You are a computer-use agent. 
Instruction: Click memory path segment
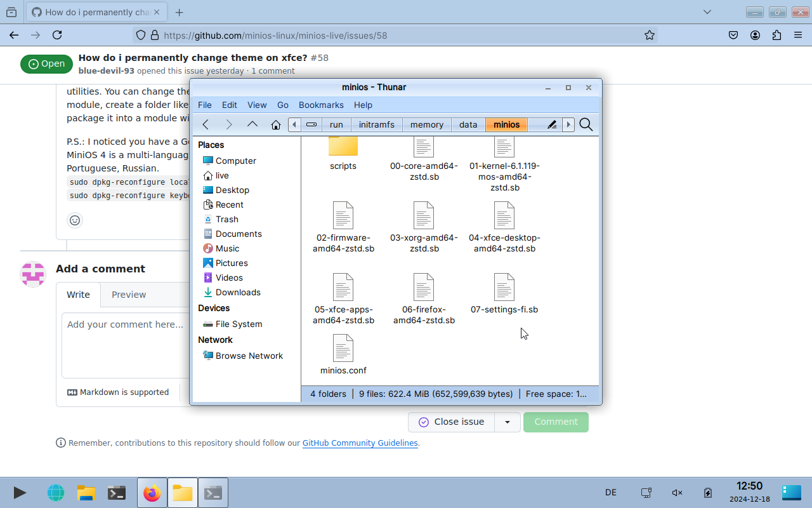(x=427, y=124)
